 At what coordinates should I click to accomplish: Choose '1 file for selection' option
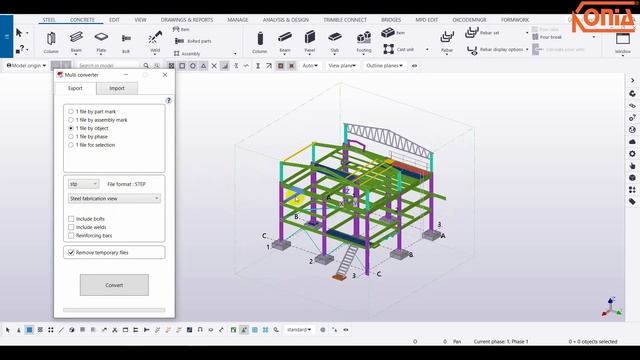tap(71, 145)
